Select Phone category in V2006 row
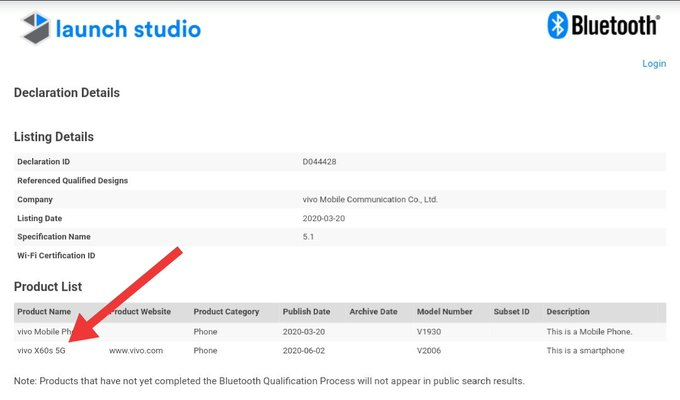Screen dimensions: 680x400 click(205, 351)
